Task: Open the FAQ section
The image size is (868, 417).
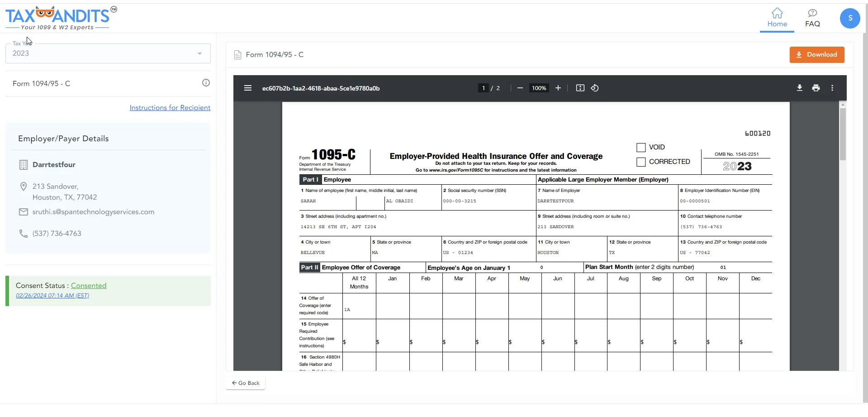Action: pyautogui.click(x=812, y=18)
